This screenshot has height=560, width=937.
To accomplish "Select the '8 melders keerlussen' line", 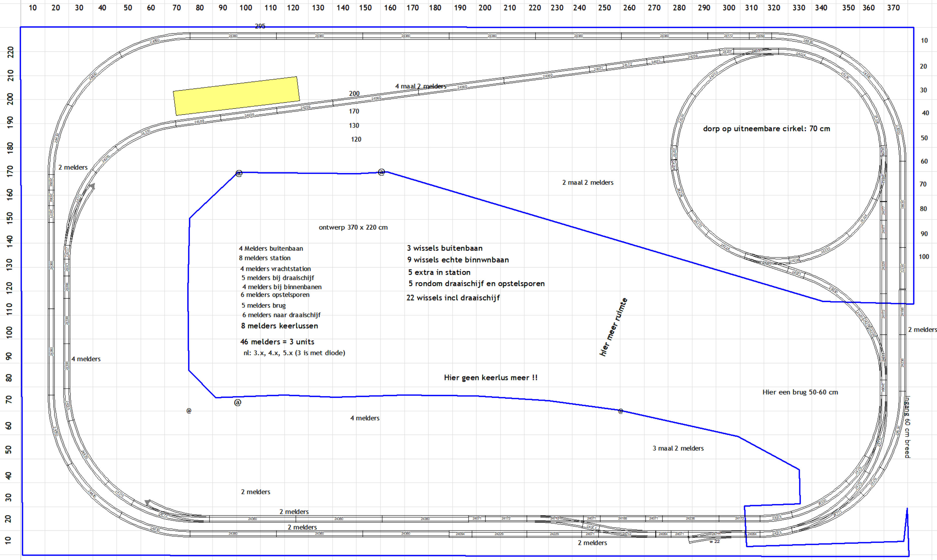I will click(x=280, y=326).
